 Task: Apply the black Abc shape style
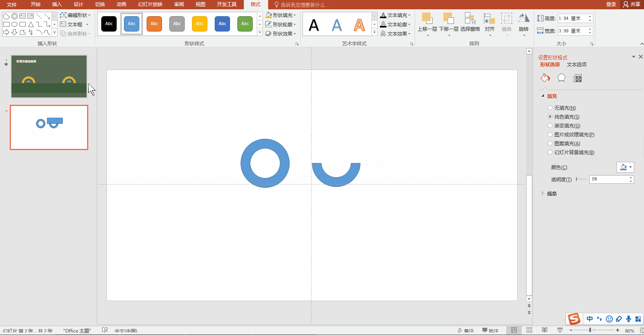pos(109,23)
